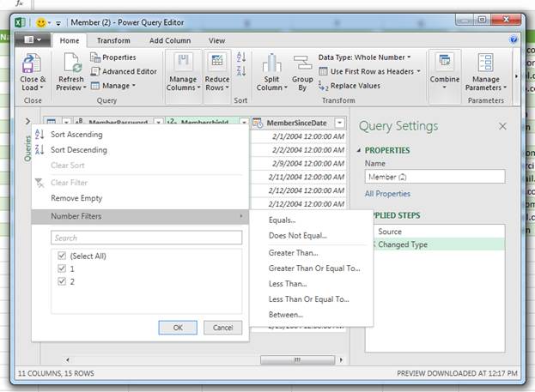The width and height of the screenshot is (535, 392).
Task: Click Manage Parameters icon
Action: [x=485, y=63]
